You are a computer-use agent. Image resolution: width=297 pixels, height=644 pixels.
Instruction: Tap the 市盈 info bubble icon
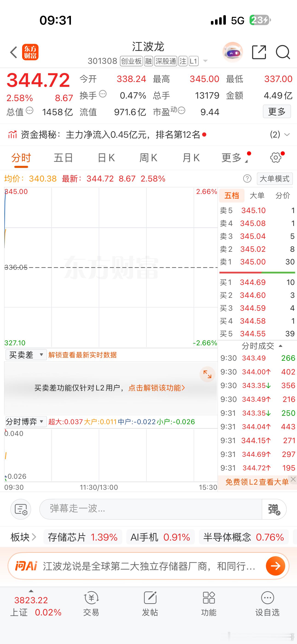pos(181,110)
